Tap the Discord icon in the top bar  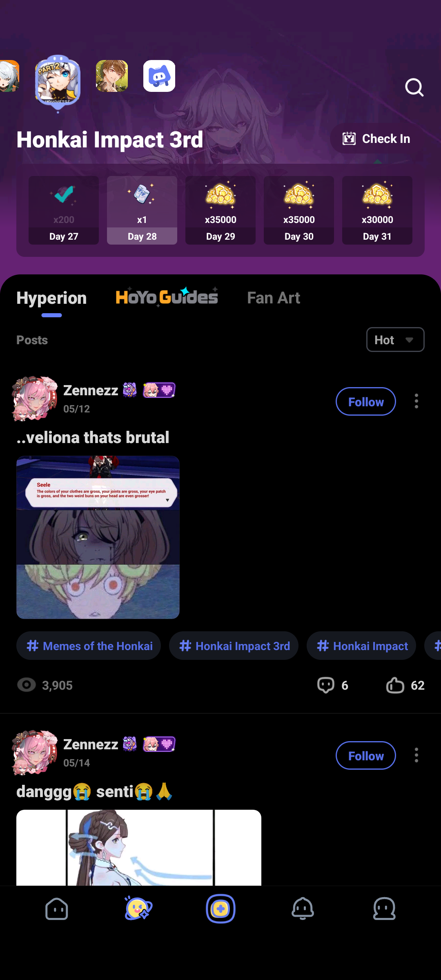(x=159, y=76)
